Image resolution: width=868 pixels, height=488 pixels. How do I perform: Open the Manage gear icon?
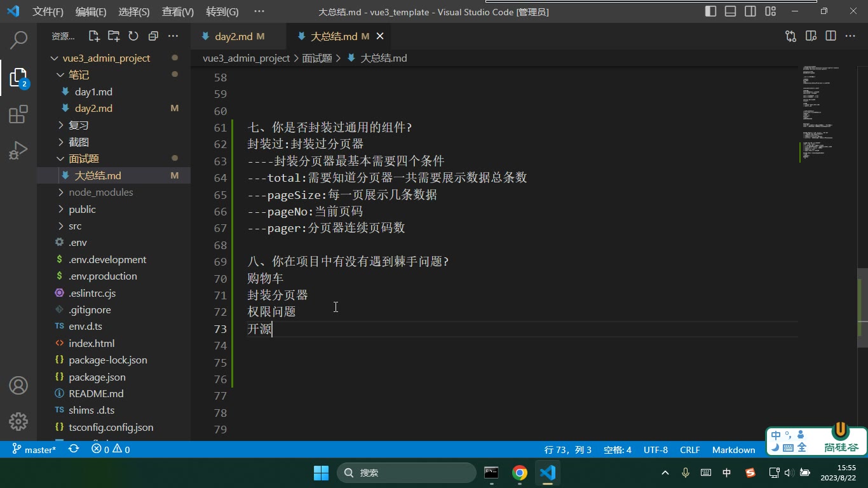coord(18,421)
